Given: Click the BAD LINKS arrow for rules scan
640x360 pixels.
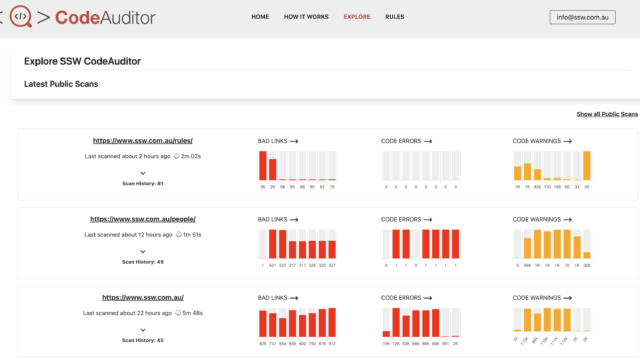Looking at the screenshot, I should [294, 141].
